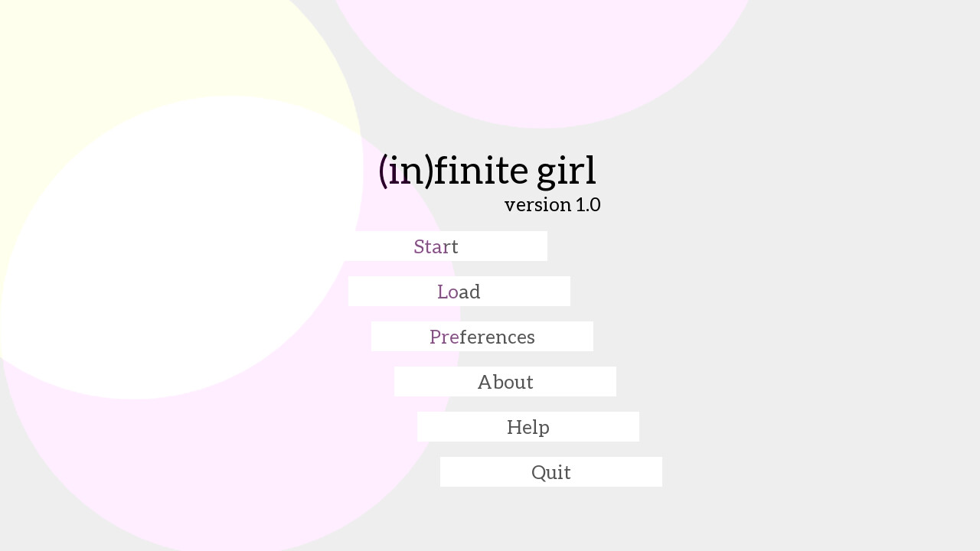980x551 pixels.
Task: Click the (in)finite girl title text
Action: tap(487, 171)
